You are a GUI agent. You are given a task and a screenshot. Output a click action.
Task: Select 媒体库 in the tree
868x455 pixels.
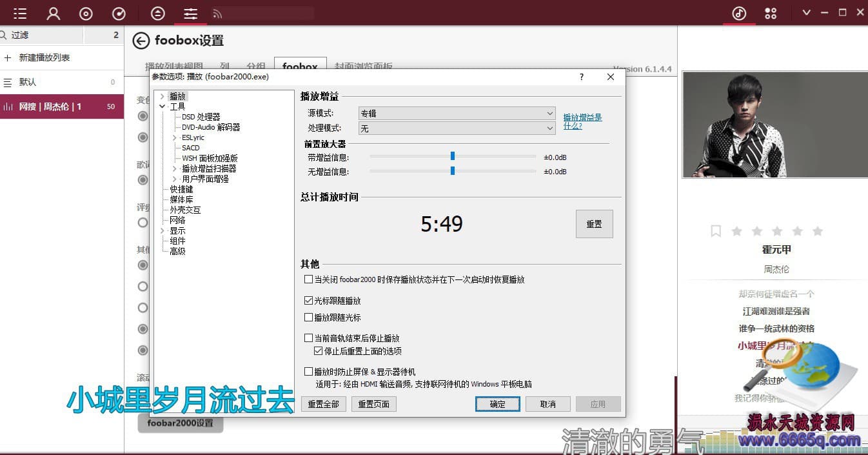pos(181,199)
